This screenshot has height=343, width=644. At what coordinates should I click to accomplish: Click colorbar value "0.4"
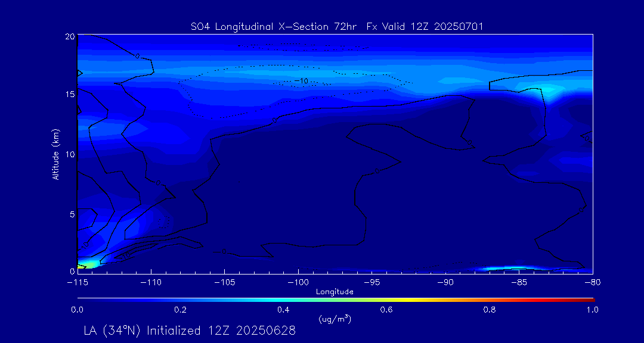coord(284,310)
